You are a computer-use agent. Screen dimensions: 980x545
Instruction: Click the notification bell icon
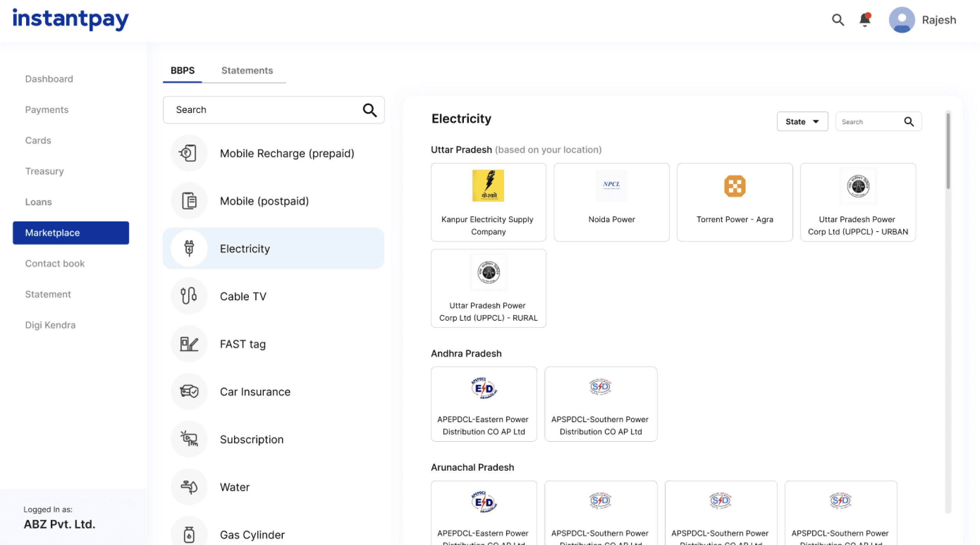click(x=864, y=19)
